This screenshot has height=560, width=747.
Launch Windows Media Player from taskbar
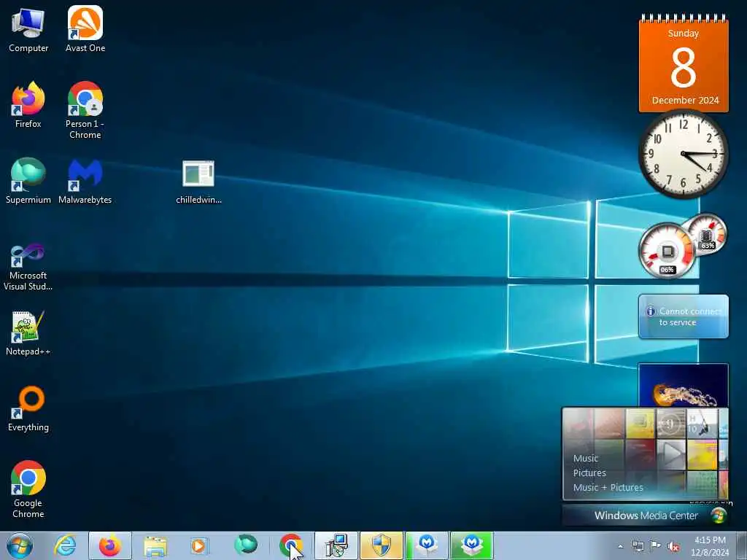[198, 545]
